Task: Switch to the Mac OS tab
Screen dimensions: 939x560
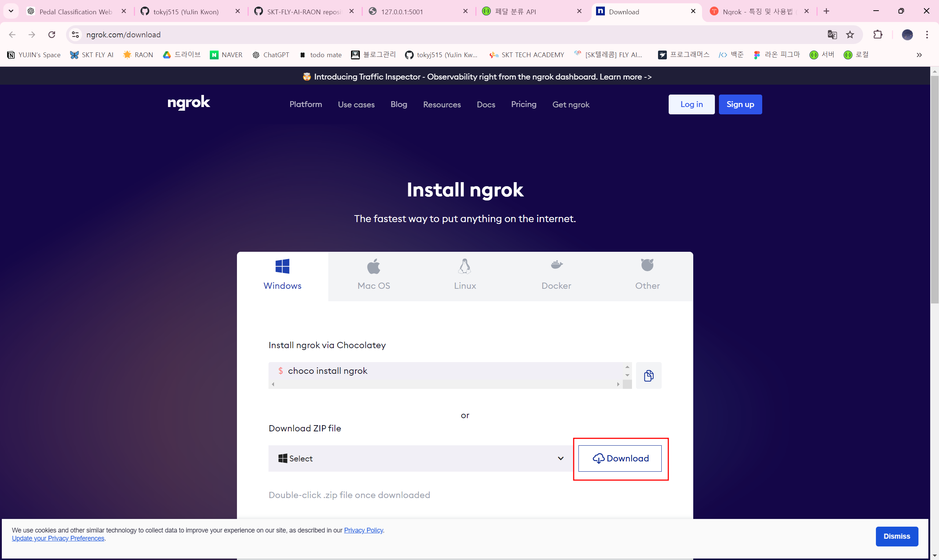Action: tap(373, 276)
